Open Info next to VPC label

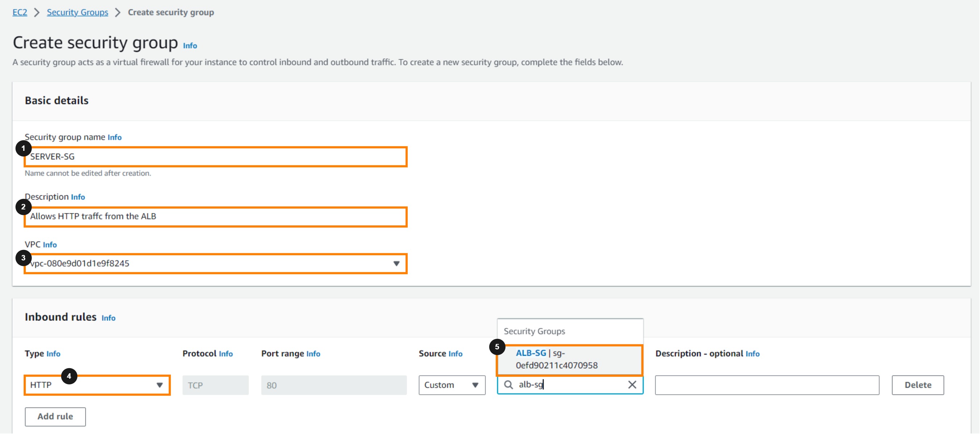coord(50,245)
